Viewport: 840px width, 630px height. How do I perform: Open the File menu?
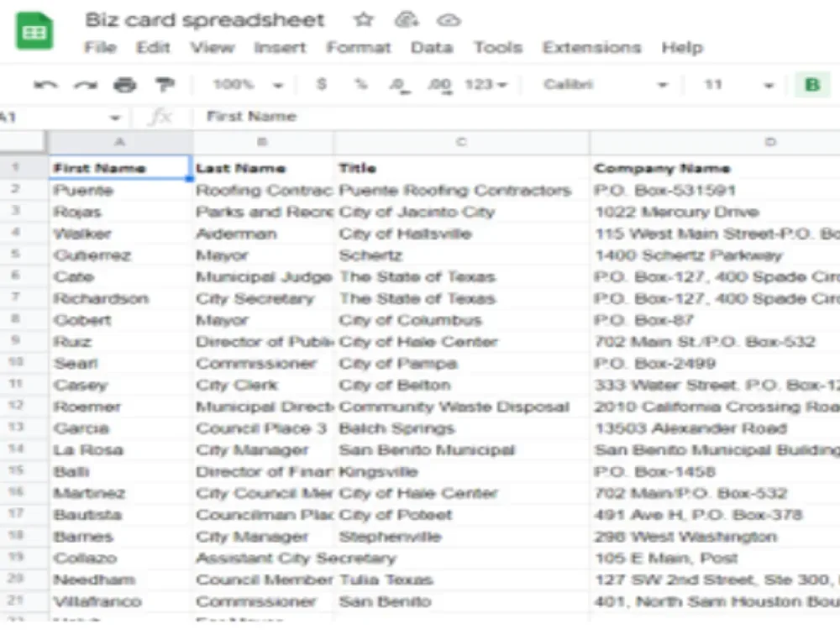[100, 48]
